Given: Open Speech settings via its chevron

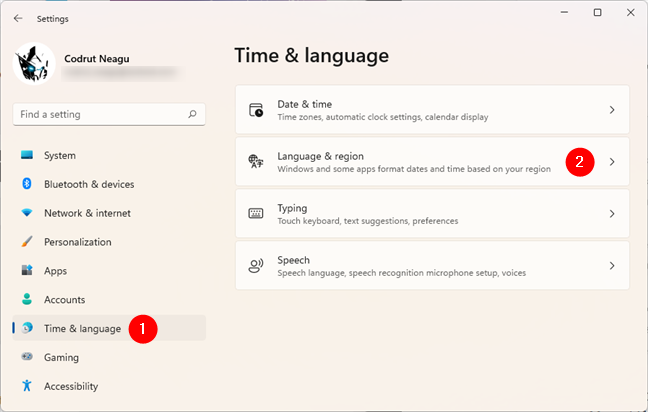Looking at the screenshot, I should 612,266.
